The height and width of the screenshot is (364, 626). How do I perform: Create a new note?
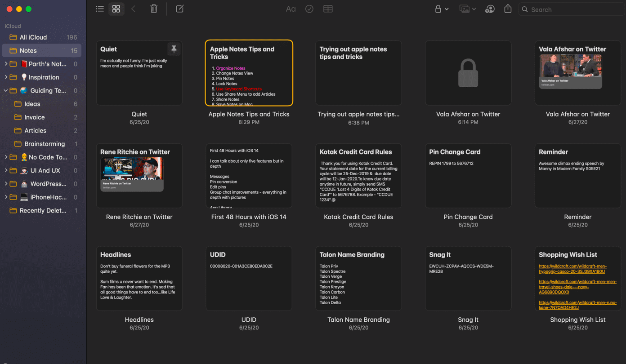(180, 9)
